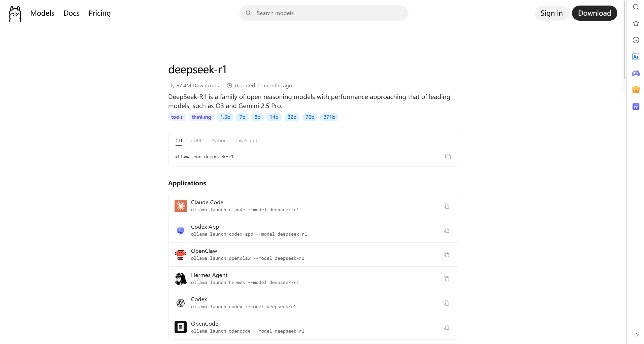This screenshot has height=344, width=644.
Task: Open the Pricing page
Action: [99, 13]
